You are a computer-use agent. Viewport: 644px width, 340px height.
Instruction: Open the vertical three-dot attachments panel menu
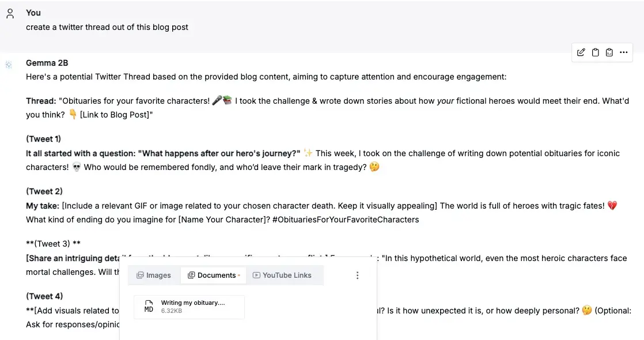pos(357,275)
